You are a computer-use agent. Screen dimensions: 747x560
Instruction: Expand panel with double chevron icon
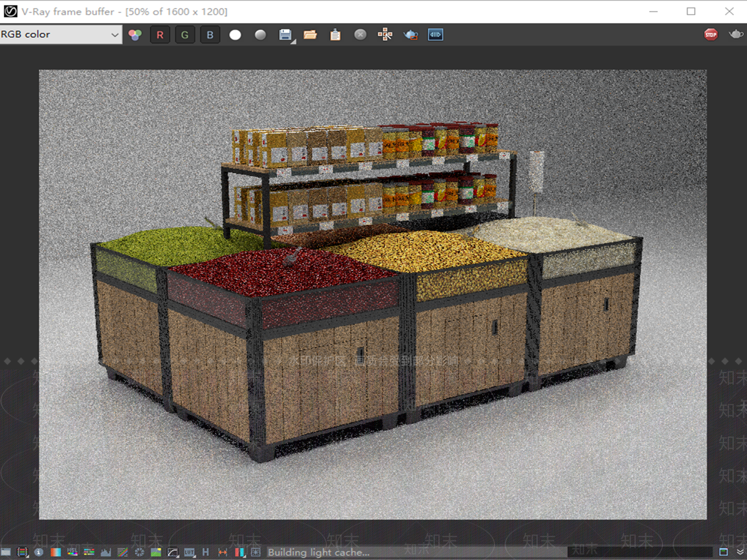click(740, 552)
